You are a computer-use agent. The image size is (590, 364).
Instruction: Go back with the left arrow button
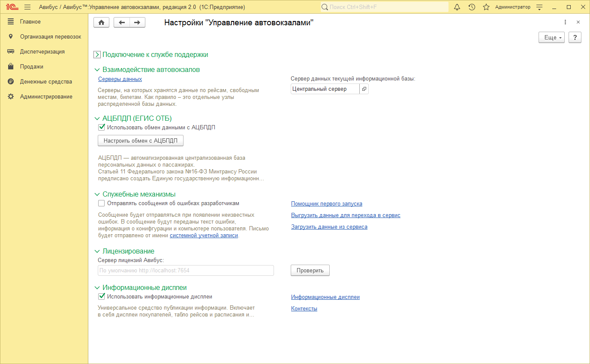tap(122, 23)
